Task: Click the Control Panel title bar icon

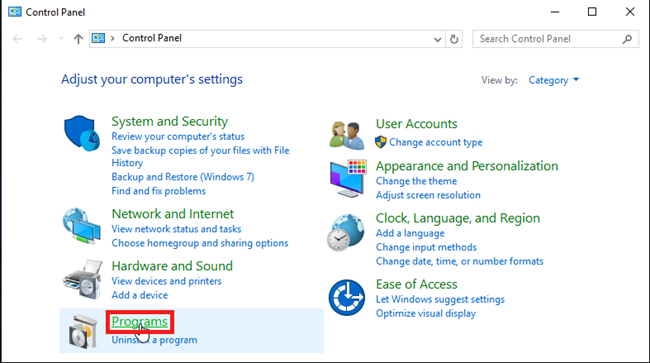Action: (15, 12)
